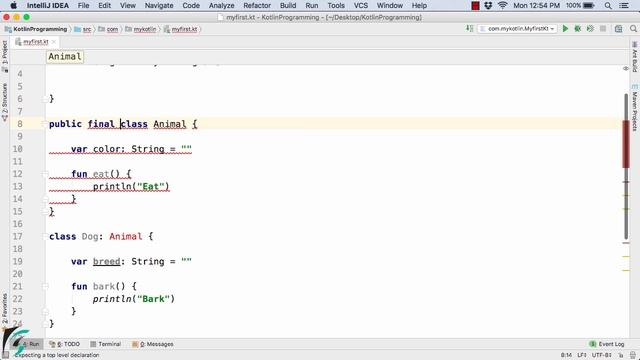Click the fold end marker at line 6

[x=45, y=99]
